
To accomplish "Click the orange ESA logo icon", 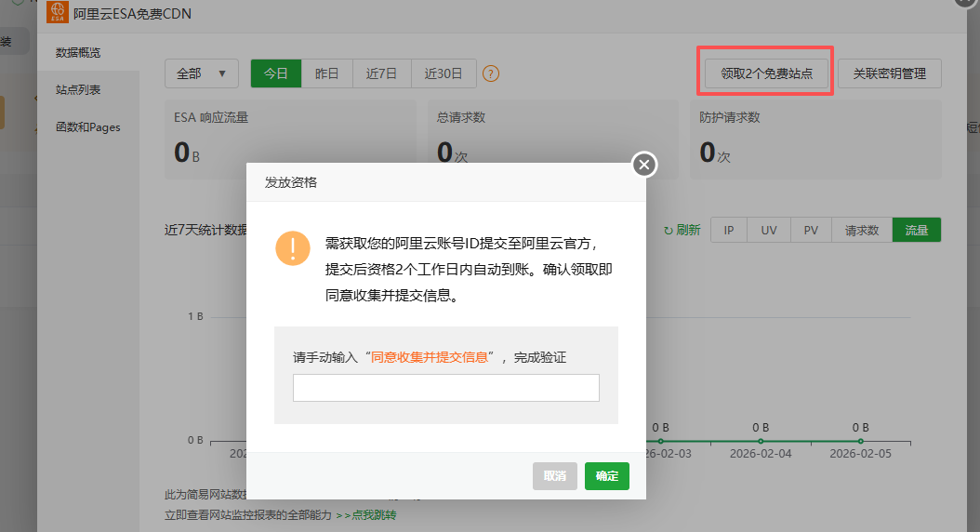I will 57,13.
